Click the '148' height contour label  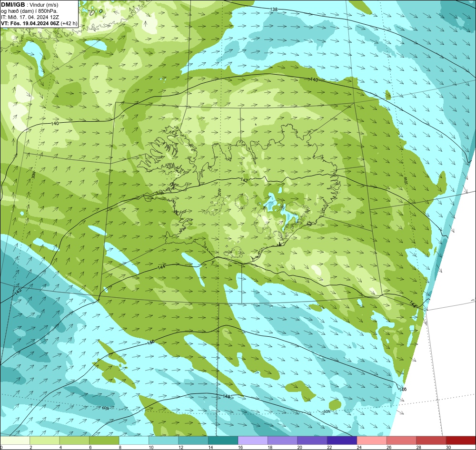pyautogui.click(x=227, y=396)
